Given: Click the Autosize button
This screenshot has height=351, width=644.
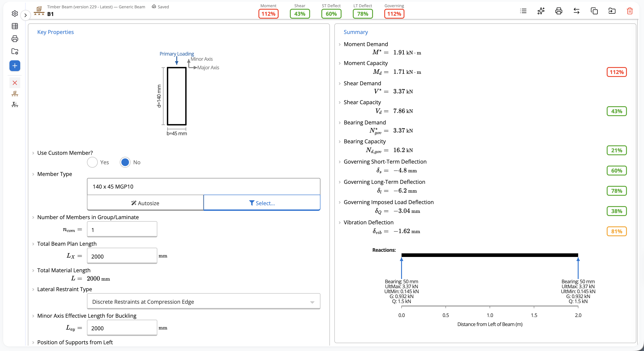Looking at the screenshot, I should 145,203.
